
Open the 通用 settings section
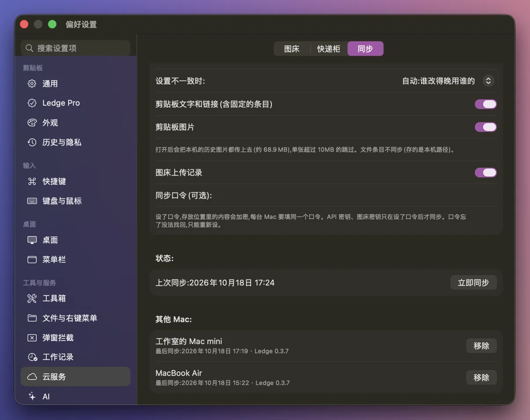point(76,84)
